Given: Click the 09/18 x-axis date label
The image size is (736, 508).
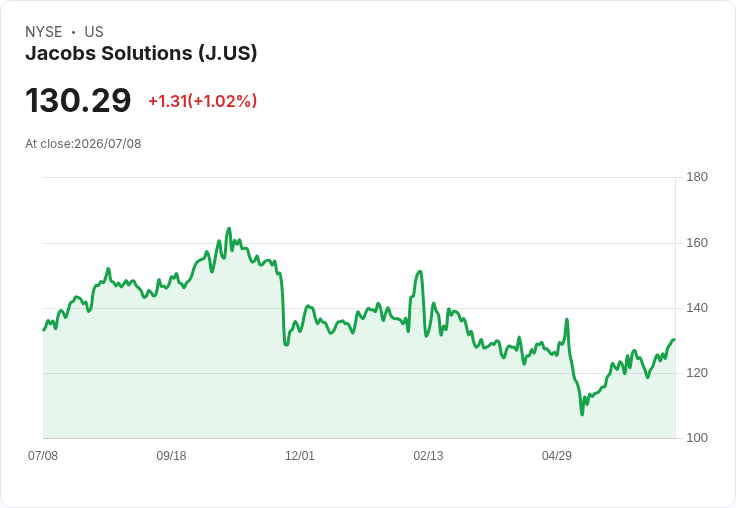Looking at the screenshot, I should [x=171, y=455].
